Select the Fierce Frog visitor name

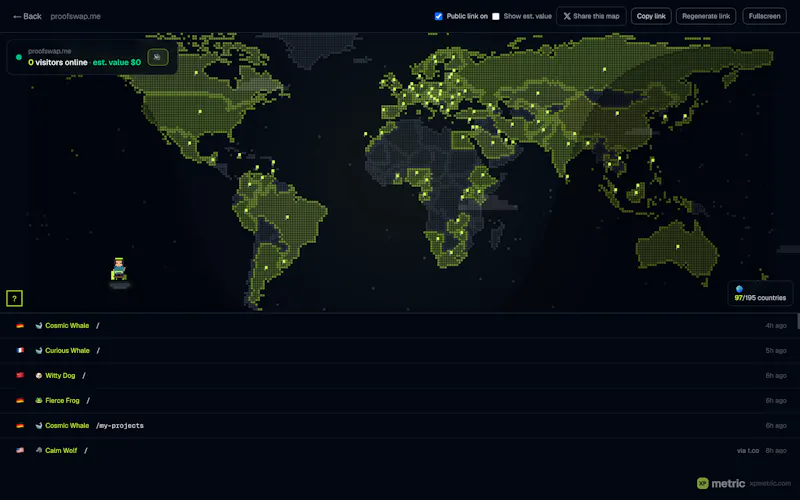tap(62, 401)
